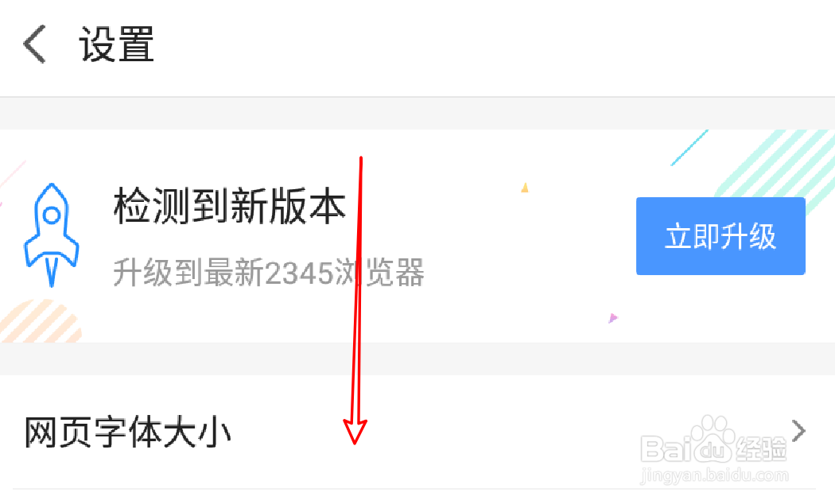Click the gray band below the 设置 header
Image resolution: width=835 pixels, height=504 pixels.
(417, 114)
